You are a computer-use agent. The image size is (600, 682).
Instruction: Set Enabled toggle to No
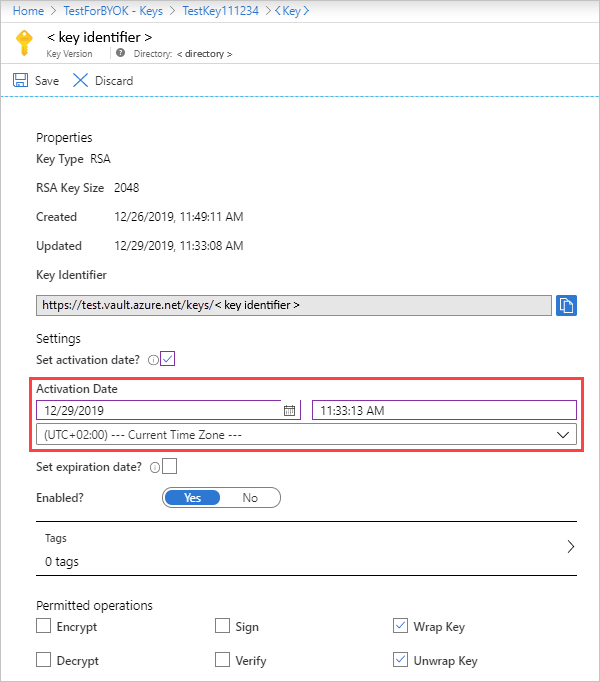pyautogui.click(x=250, y=497)
